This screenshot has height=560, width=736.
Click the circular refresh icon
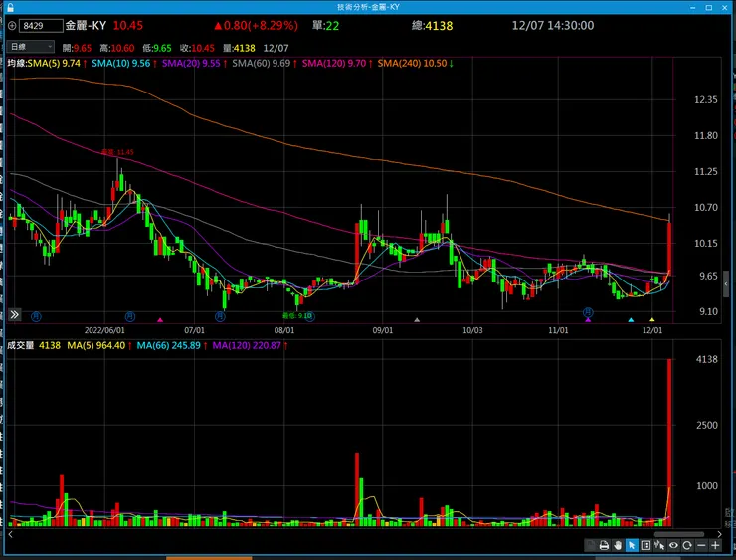coord(687,545)
